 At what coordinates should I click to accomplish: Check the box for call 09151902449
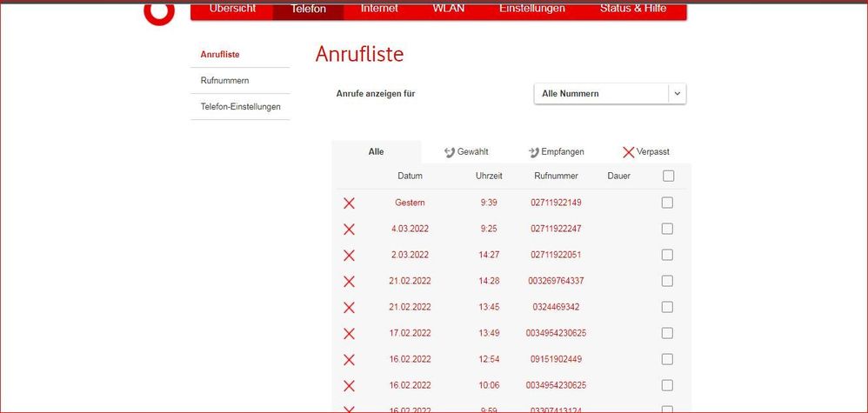coord(667,359)
